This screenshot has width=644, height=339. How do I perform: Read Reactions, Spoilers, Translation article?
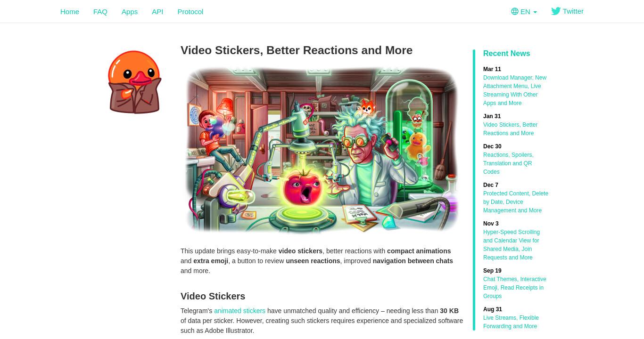coord(508,163)
